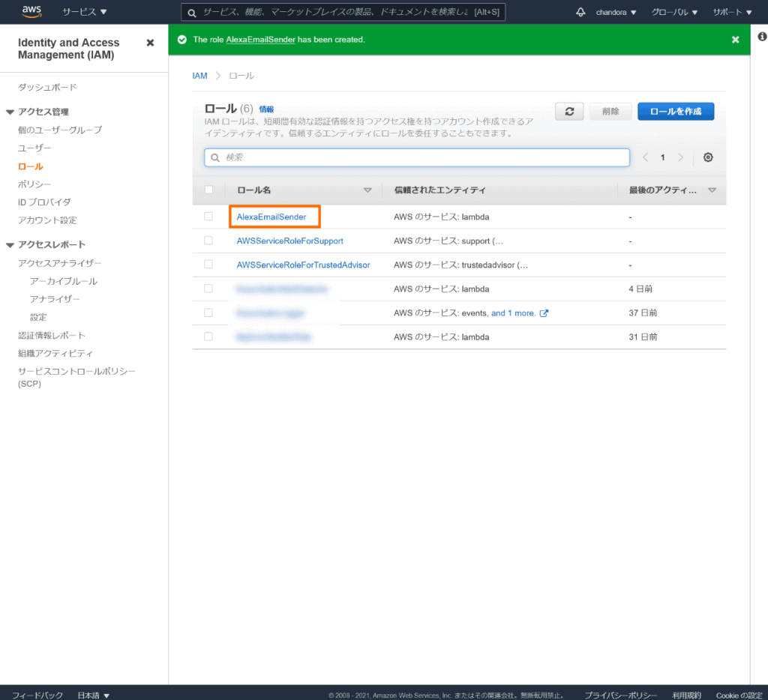Dismiss the green role created banner
This screenshot has width=768, height=700.
[x=735, y=40]
